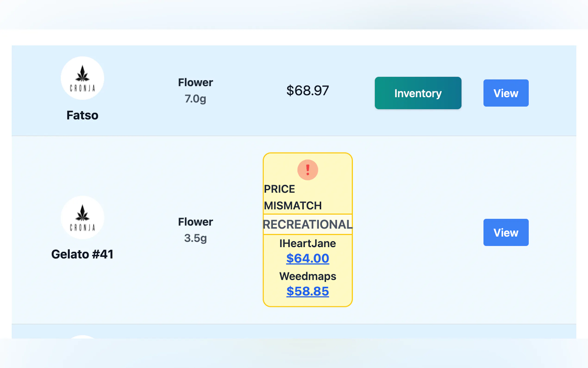Select the Fatso product name
The width and height of the screenshot is (588, 368).
(82, 115)
